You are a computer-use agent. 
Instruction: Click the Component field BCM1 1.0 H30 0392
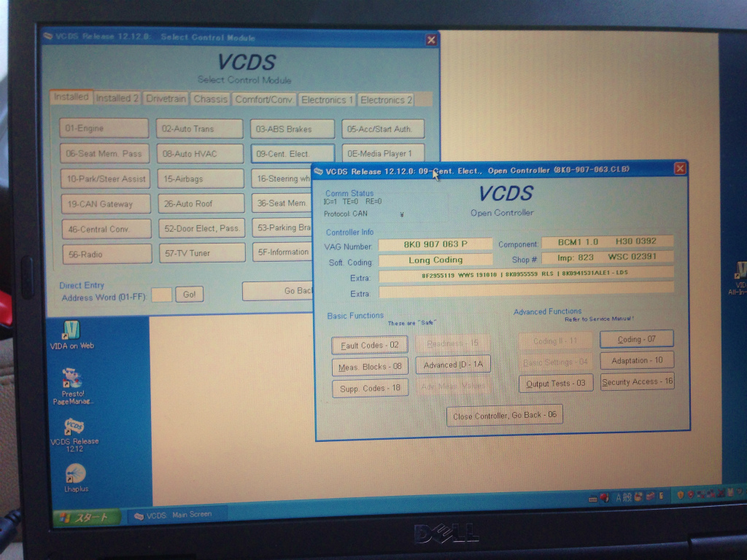coord(608,241)
